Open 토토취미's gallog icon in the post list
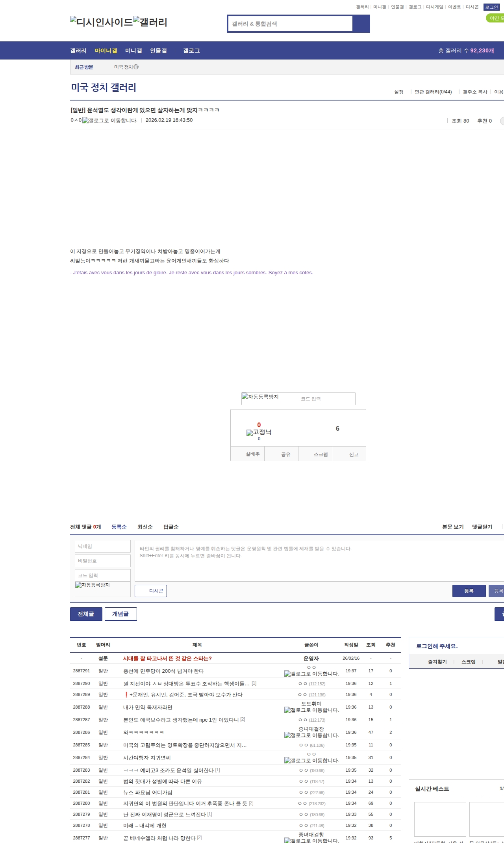Image resolution: width=504 pixels, height=843 pixels. (x=311, y=710)
